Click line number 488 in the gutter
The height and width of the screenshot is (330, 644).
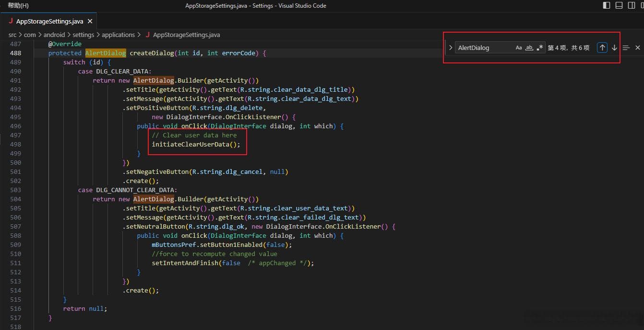click(15, 53)
